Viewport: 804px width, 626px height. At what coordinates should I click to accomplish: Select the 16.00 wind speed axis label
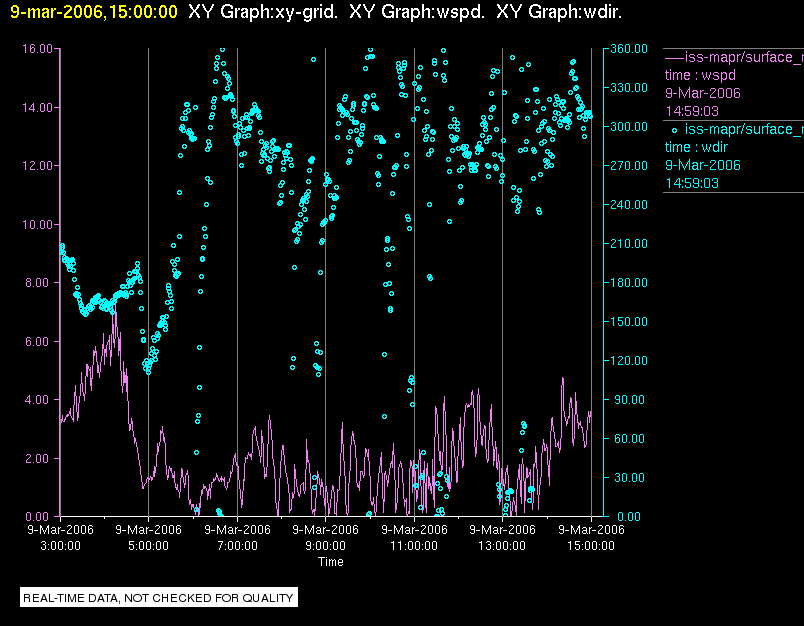click(37, 49)
